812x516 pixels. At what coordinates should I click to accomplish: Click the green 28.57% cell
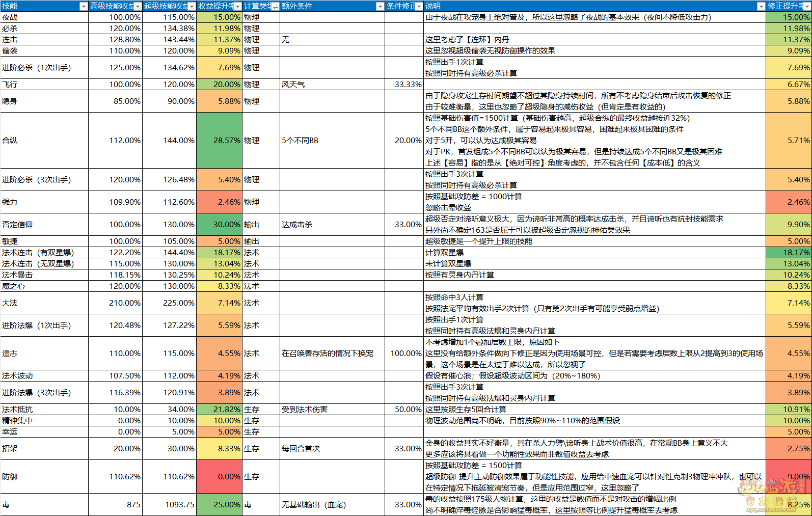219,141
